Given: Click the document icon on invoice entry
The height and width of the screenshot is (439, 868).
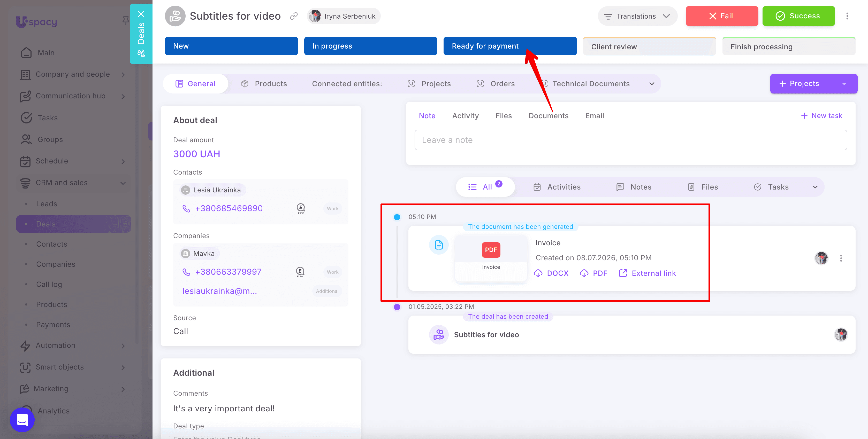Looking at the screenshot, I should pos(439,245).
